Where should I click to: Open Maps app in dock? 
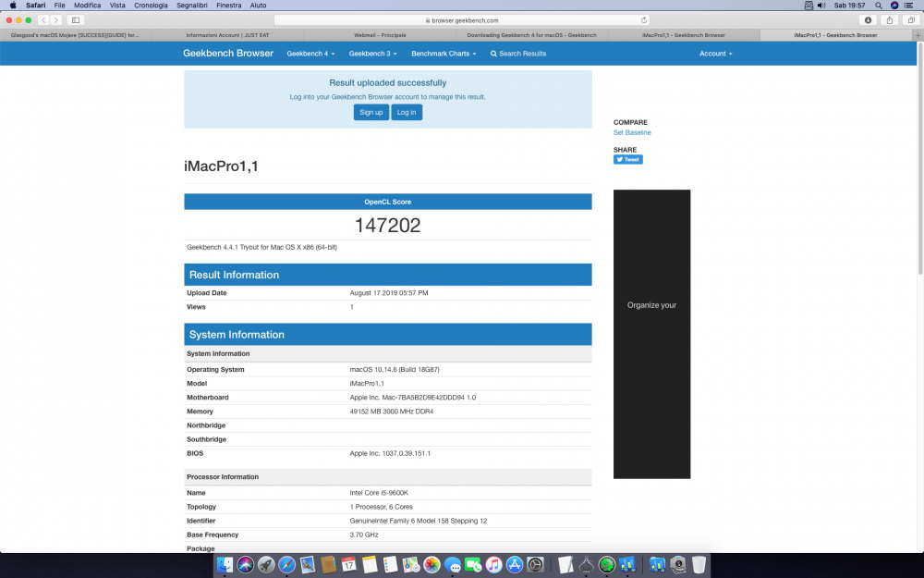click(x=411, y=564)
